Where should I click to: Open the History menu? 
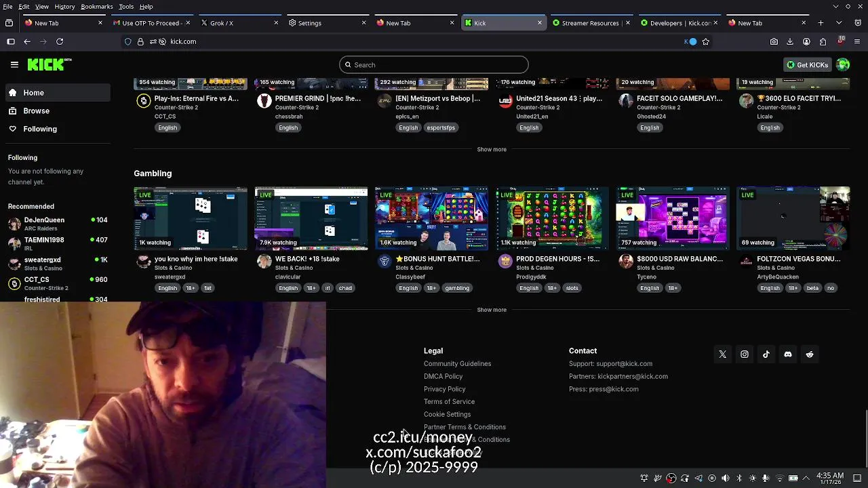pos(64,6)
